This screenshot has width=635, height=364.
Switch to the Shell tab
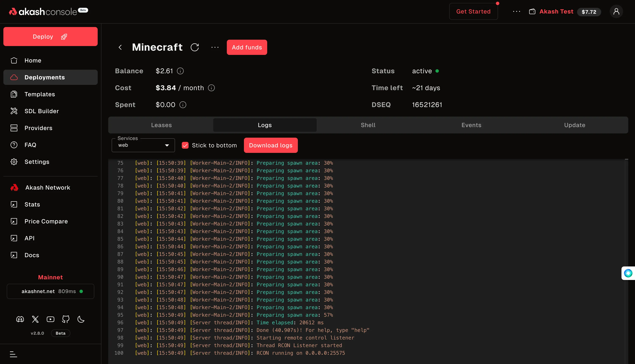point(368,125)
